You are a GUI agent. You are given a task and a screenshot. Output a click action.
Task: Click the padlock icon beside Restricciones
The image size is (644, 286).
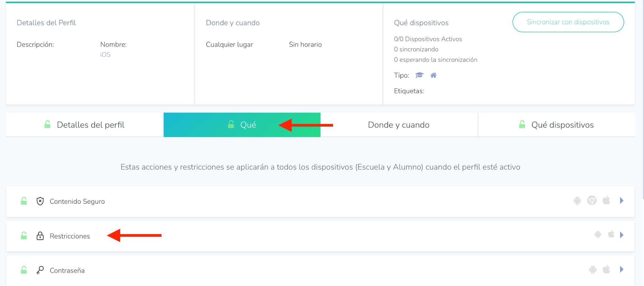pos(40,236)
